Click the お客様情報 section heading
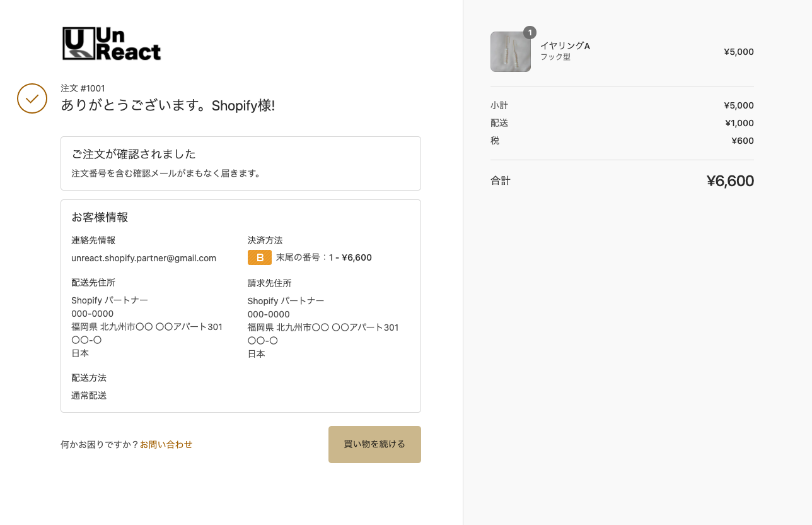The height and width of the screenshot is (525, 812). pos(100,218)
